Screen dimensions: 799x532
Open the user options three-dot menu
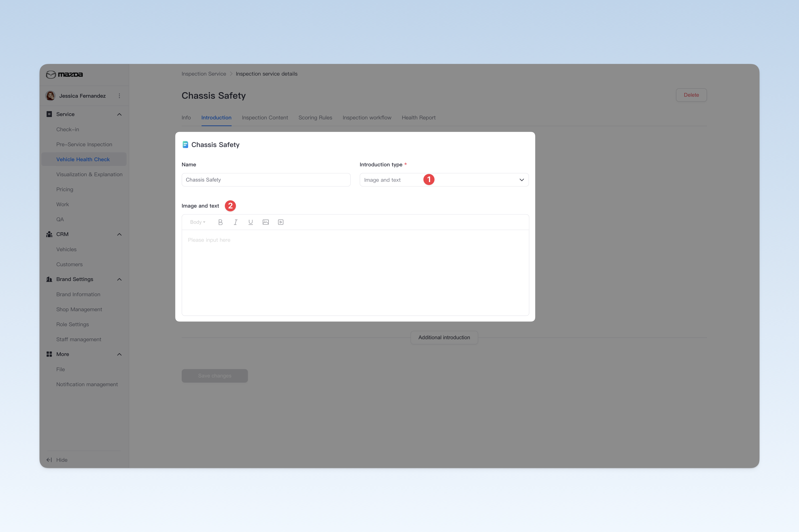coord(119,96)
